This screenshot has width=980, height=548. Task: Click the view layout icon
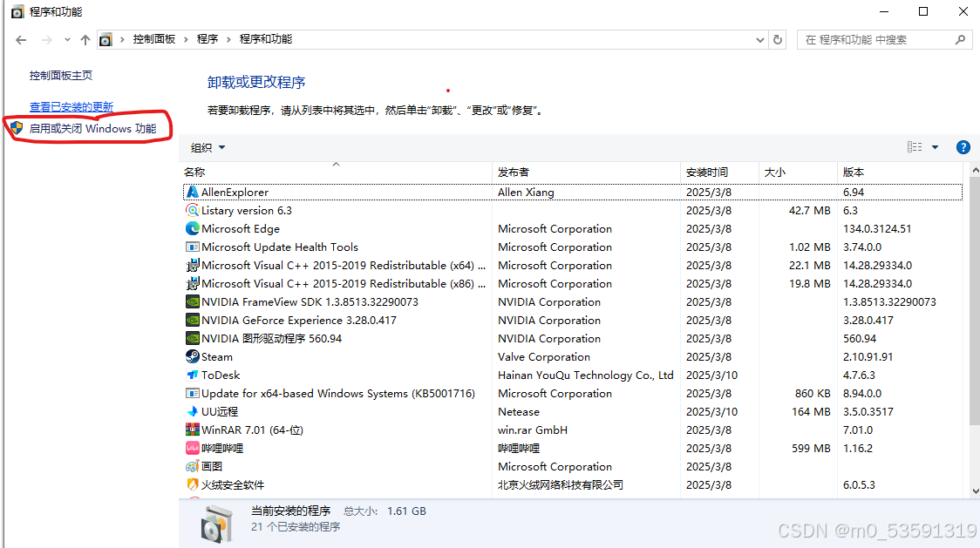click(915, 147)
